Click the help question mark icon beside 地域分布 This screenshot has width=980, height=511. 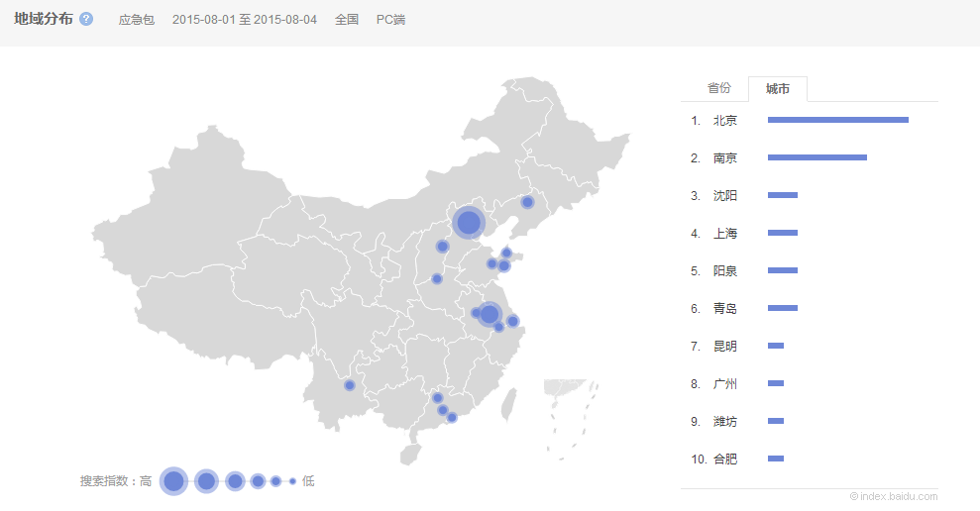tap(86, 20)
